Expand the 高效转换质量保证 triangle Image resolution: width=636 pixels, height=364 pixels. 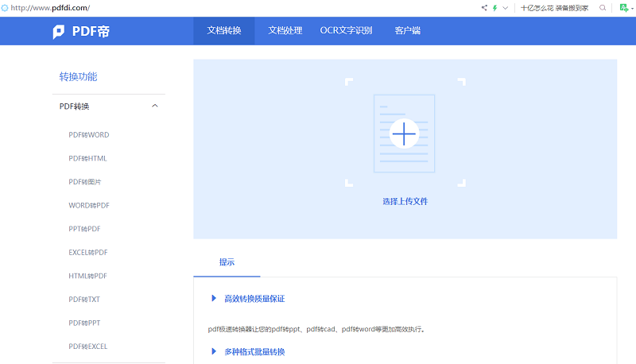coord(214,298)
